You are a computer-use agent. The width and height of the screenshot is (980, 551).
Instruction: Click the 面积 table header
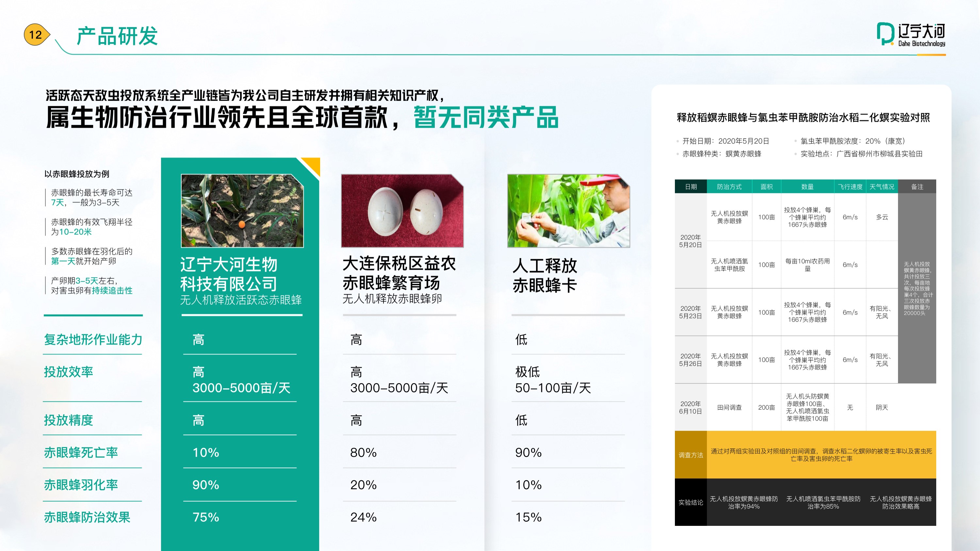click(767, 187)
